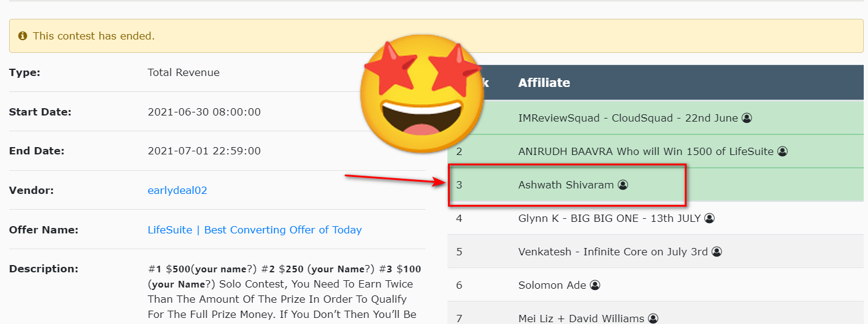Screen dimensions: 868x324
Task: Click profile icon next to IMReviewSquad entry
Action: click(x=747, y=118)
